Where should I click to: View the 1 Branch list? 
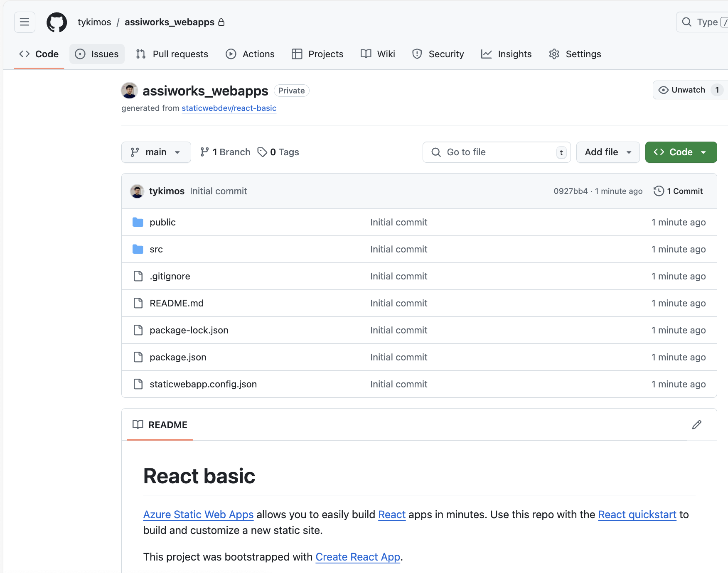pos(225,152)
